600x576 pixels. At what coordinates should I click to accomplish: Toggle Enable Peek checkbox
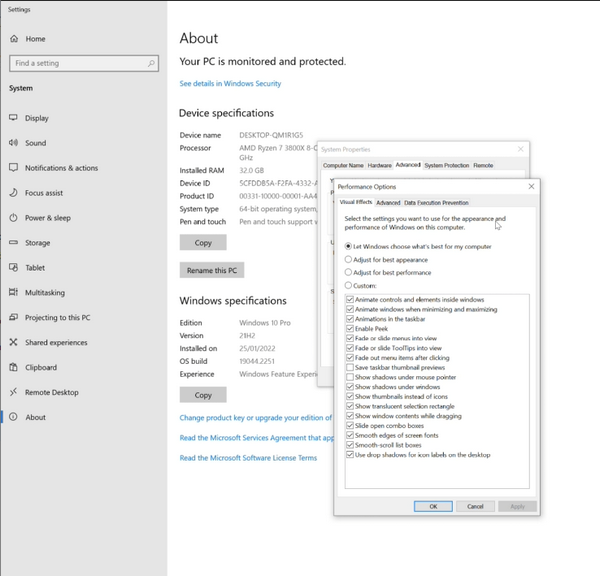[x=349, y=328]
